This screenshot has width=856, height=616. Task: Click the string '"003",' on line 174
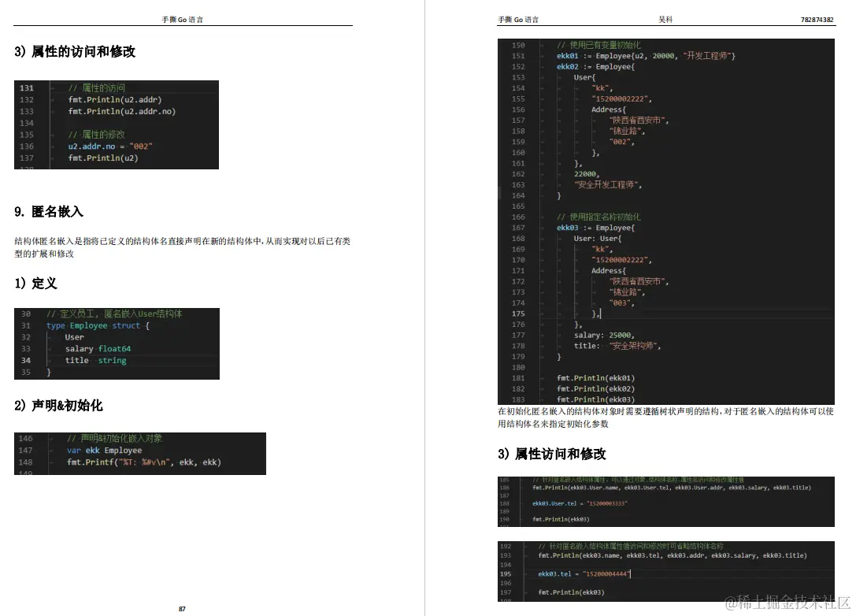[x=622, y=302]
